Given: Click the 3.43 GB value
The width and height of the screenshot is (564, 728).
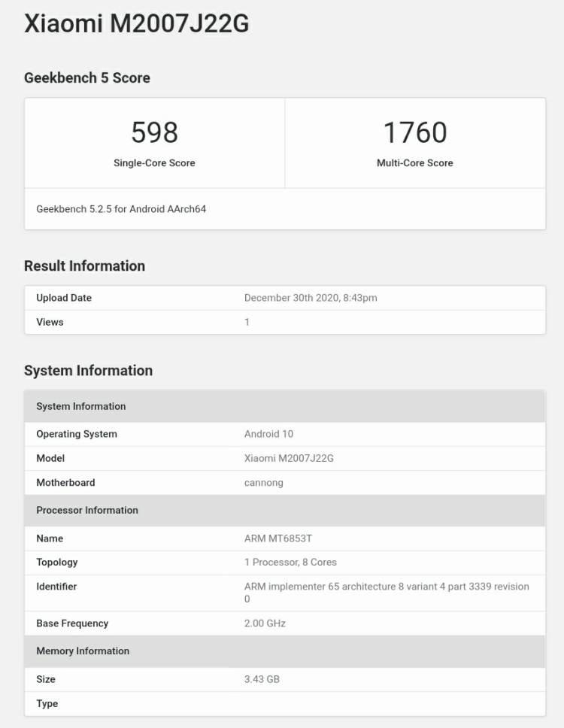Looking at the screenshot, I should coord(262,679).
